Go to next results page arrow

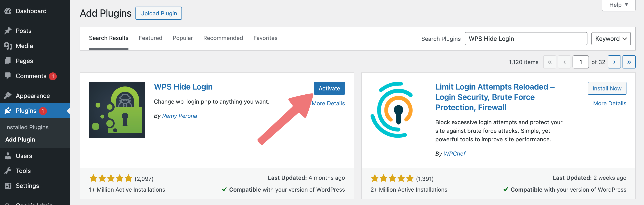point(614,62)
